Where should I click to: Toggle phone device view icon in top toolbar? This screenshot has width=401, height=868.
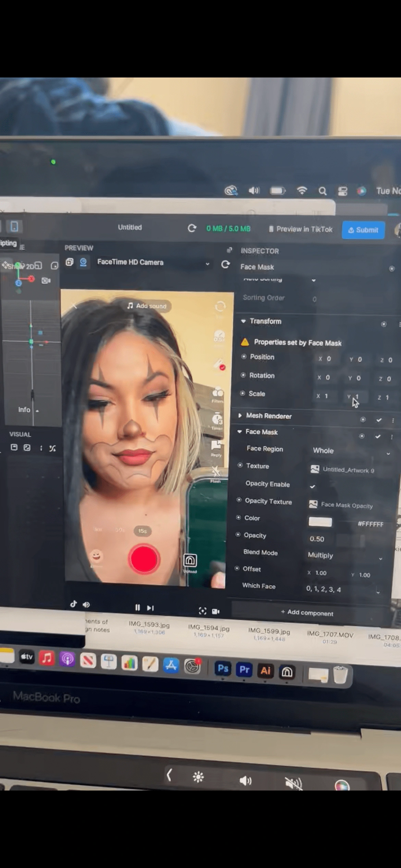coord(14,226)
